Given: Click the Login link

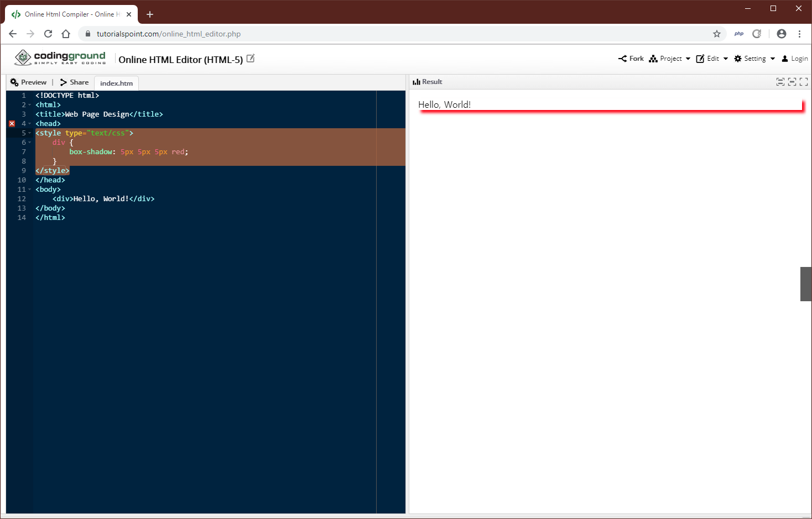Looking at the screenshot, I should click(795, 59).
